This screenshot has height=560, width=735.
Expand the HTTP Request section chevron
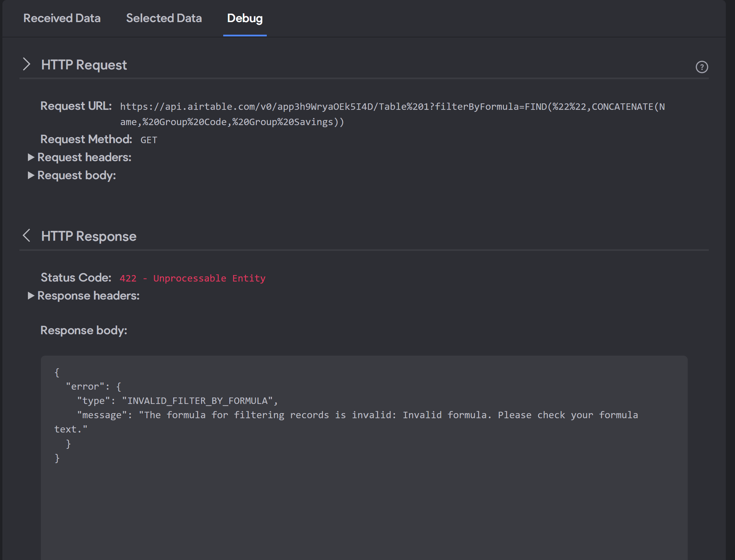tap(27, 64)
